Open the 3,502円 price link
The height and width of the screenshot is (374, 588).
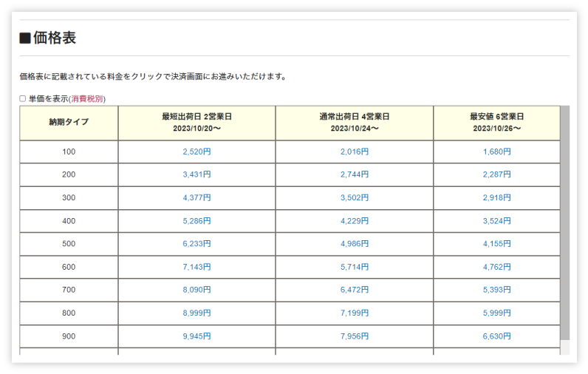tap(355, 197)
